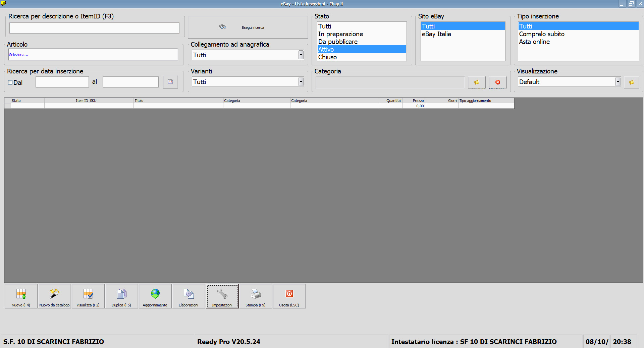
Task: Select Compralo subito insertion type
Action: pyautogui.click(x=578, y=34)
